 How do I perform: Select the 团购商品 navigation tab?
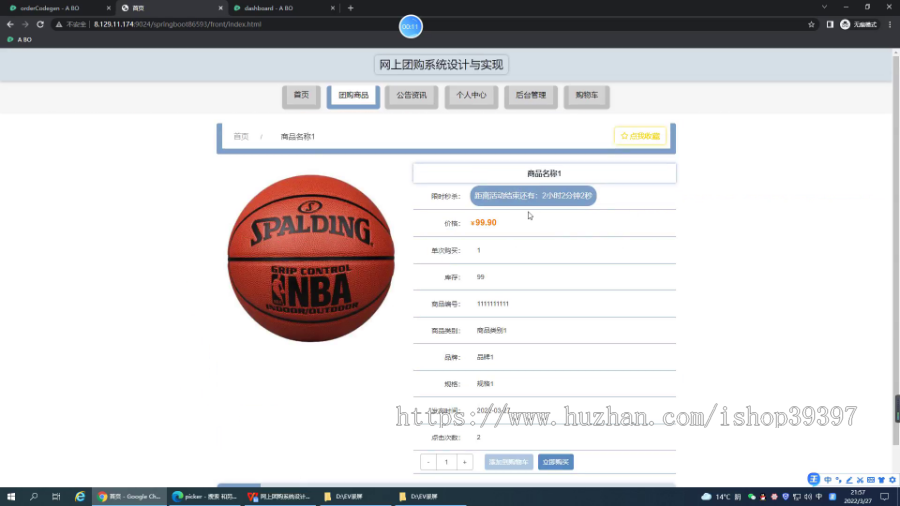click(x=353, y=96)
